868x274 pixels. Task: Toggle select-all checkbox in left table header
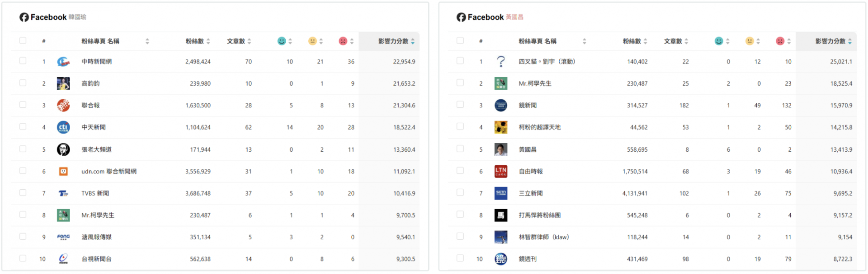23,41
